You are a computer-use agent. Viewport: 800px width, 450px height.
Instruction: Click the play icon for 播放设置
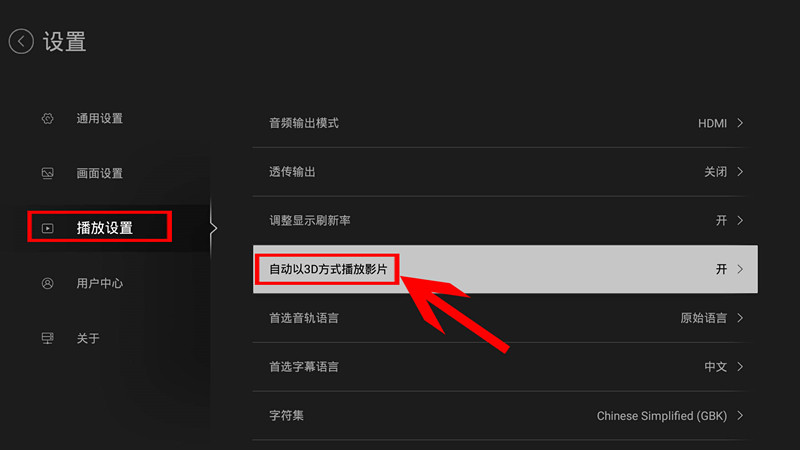pyautogui.click(x=47, y=228)
